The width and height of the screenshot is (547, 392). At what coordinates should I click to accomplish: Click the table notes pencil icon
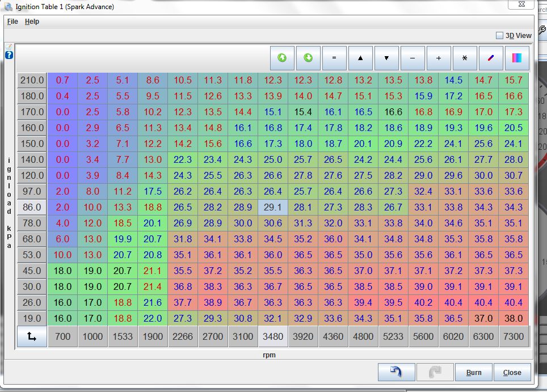9,47
